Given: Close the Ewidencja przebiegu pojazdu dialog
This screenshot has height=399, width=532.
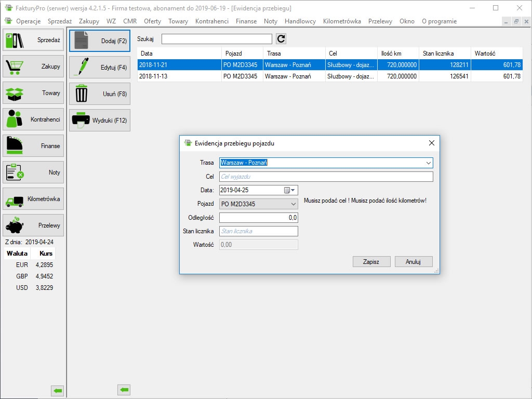Looking at the screenshot, I should 431,143.
